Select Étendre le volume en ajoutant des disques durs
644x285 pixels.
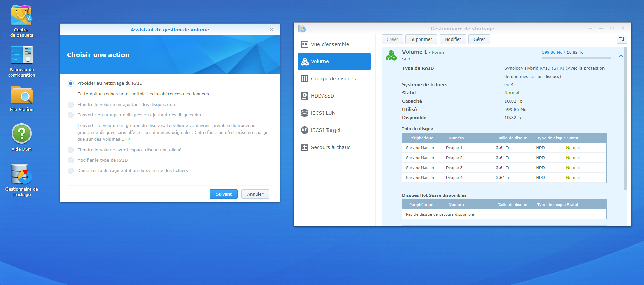(x=71, y=105)
